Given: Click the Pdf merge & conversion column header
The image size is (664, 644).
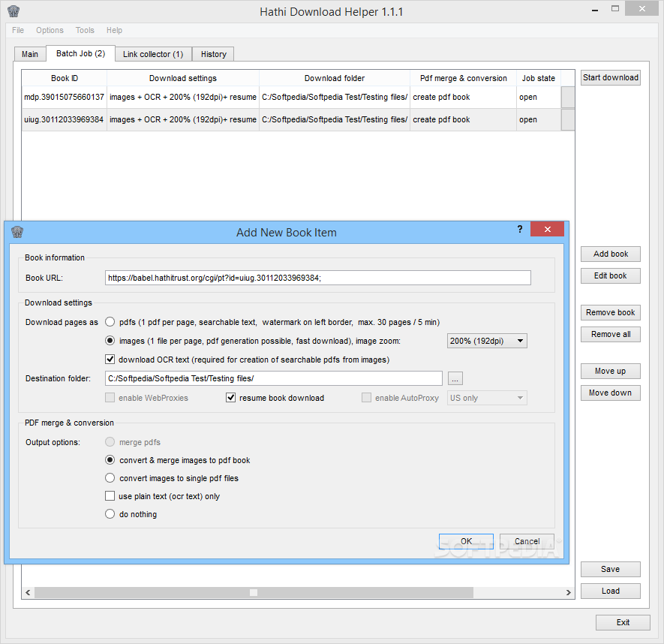Looking at the screenshot, I should (x=463, y=78).
